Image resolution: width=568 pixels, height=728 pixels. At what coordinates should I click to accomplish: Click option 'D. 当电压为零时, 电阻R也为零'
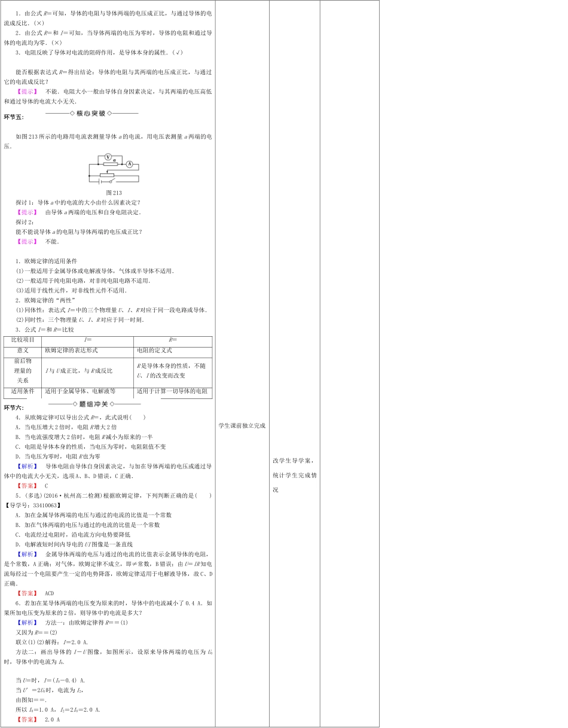[x=58, y=456]
